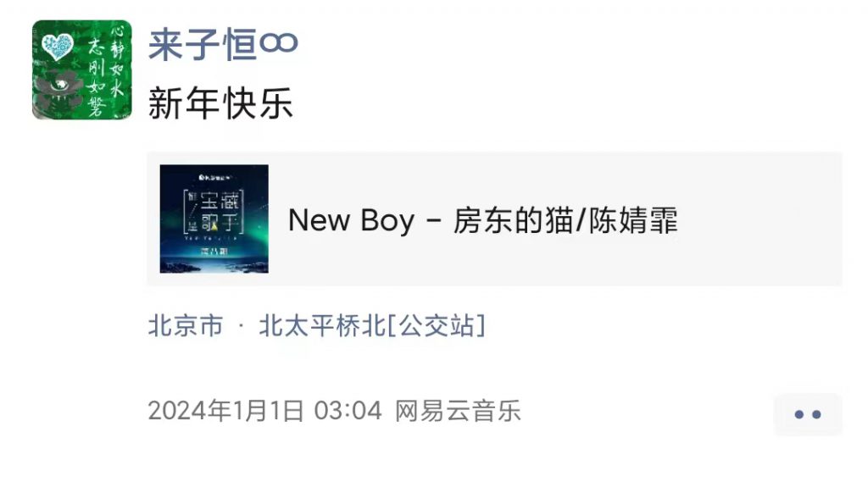Tap the episode label at the album cover bottom

[214, 252]
